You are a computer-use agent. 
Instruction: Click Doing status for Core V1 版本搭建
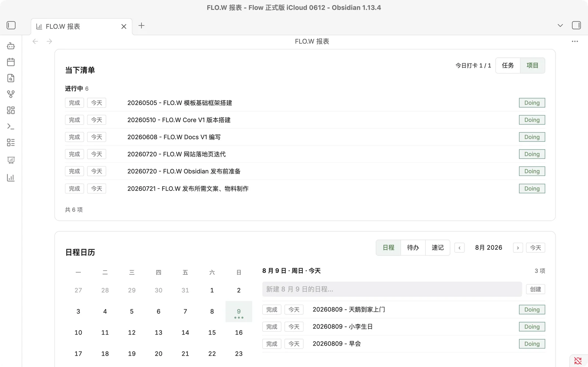[x=532, y=120]
